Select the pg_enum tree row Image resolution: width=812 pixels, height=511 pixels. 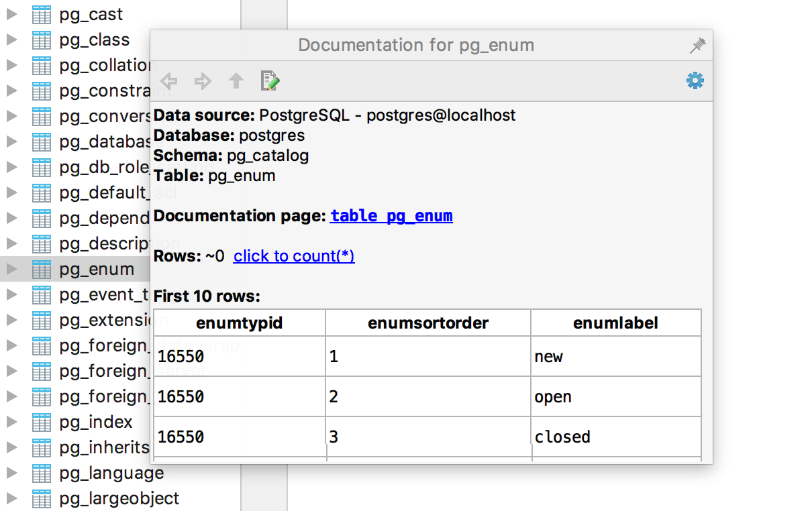click(75, 269)
